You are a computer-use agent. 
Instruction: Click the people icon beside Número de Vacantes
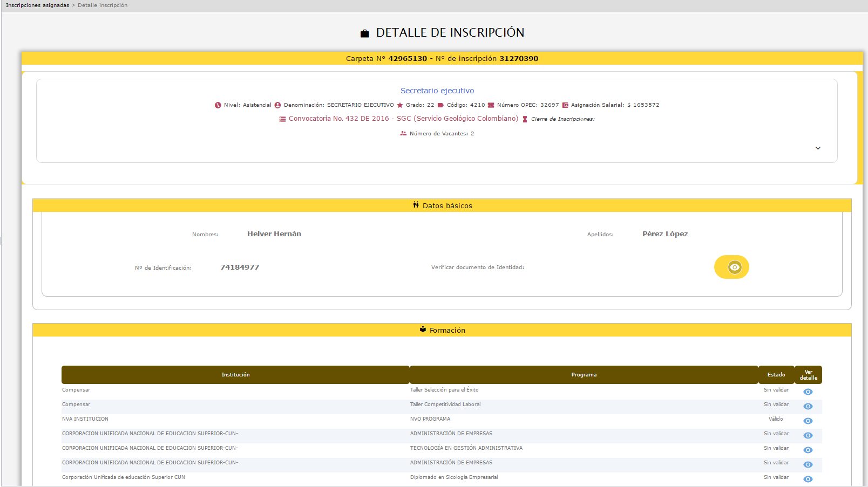403,134
